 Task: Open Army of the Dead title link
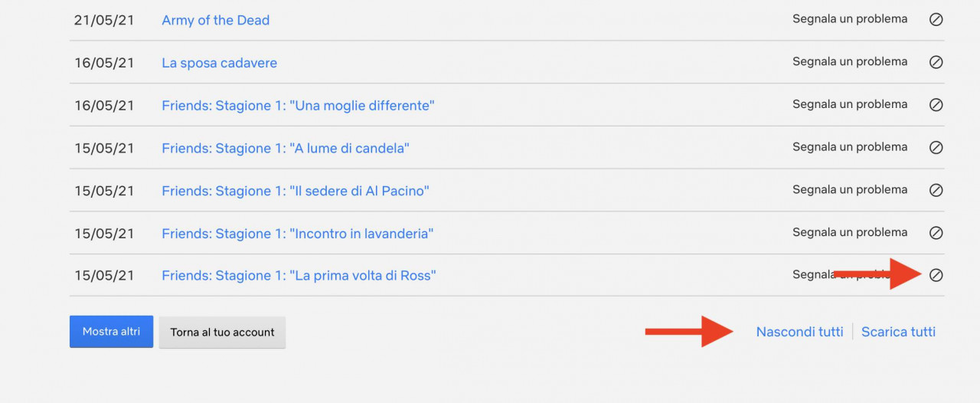pyautogui.click(x=216, y=21)
